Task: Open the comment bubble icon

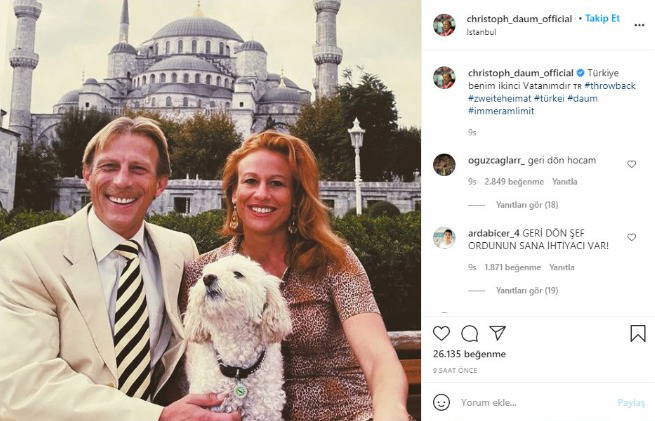Action: click(x=470, y=333)
